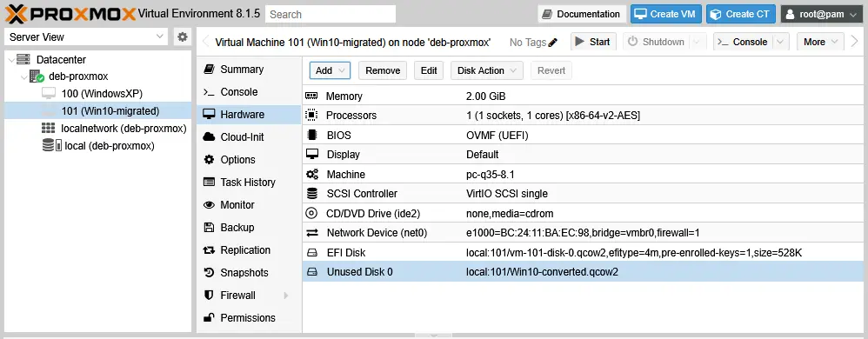
Task: Click the Permissions padlock icon
Action: 209,317
